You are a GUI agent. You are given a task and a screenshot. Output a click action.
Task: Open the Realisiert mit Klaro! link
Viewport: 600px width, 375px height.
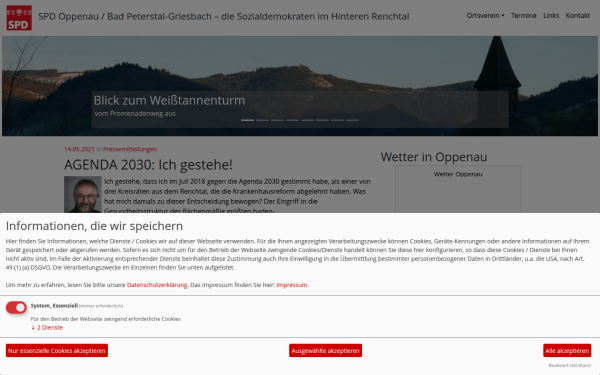click(569, 365)
